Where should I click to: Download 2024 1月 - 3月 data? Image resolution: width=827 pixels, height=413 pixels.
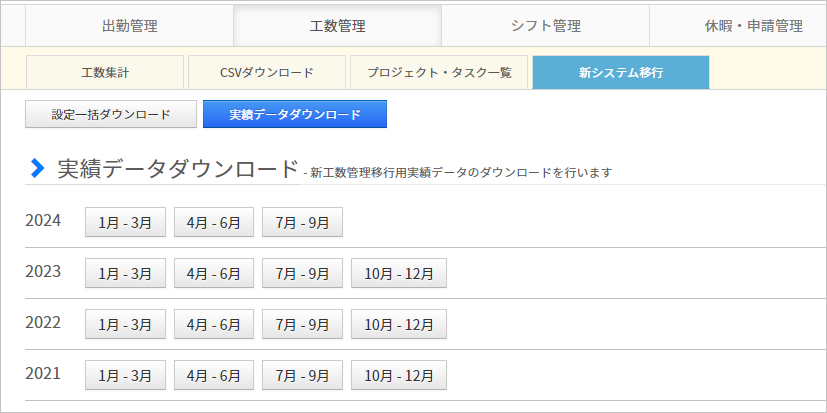click(126, 222)
